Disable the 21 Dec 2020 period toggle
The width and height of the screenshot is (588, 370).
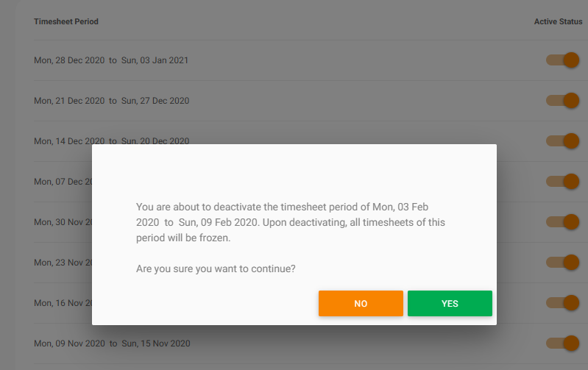tap(563, 101)
